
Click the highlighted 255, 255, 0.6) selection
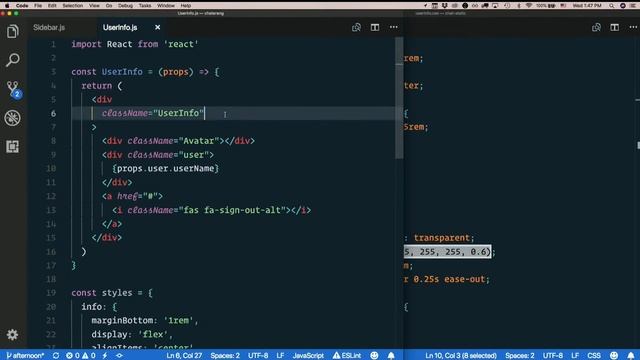pos(447,251)
